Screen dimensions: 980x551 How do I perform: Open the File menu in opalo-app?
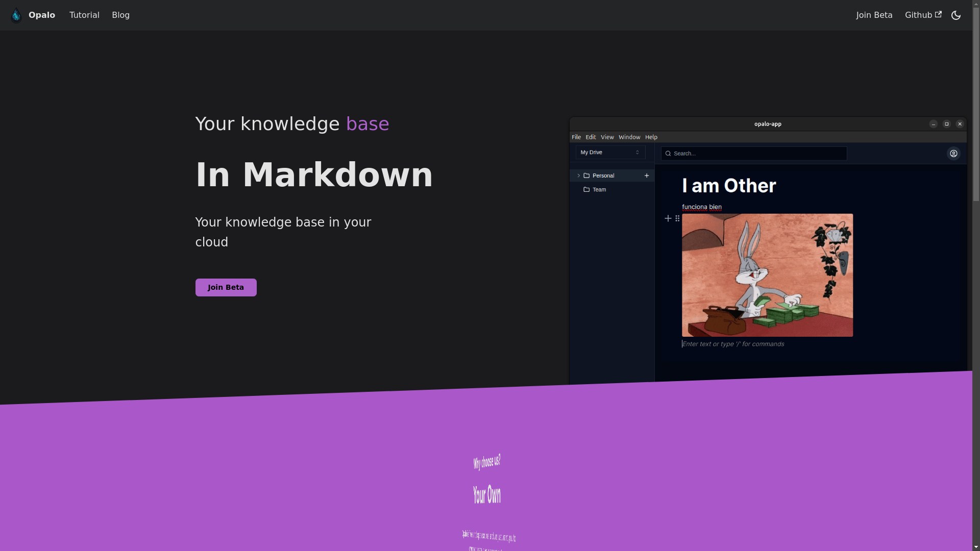tap(576, 137)
